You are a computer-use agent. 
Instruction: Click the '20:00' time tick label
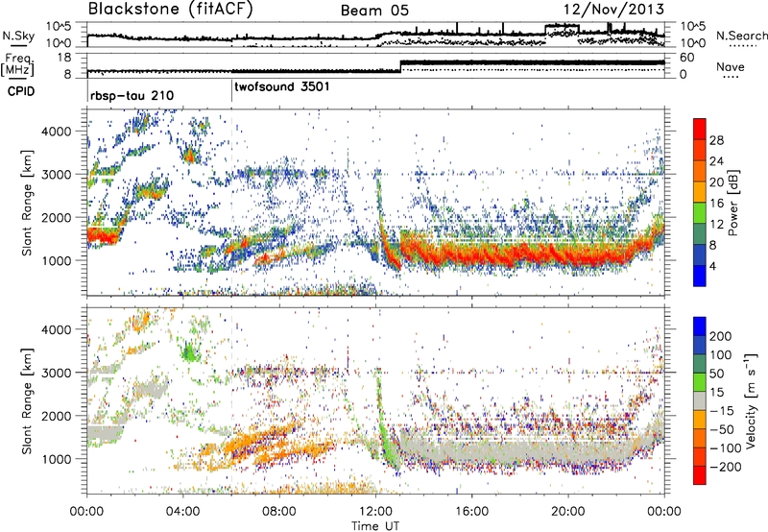pyautogui.click(x=568, y=512)
